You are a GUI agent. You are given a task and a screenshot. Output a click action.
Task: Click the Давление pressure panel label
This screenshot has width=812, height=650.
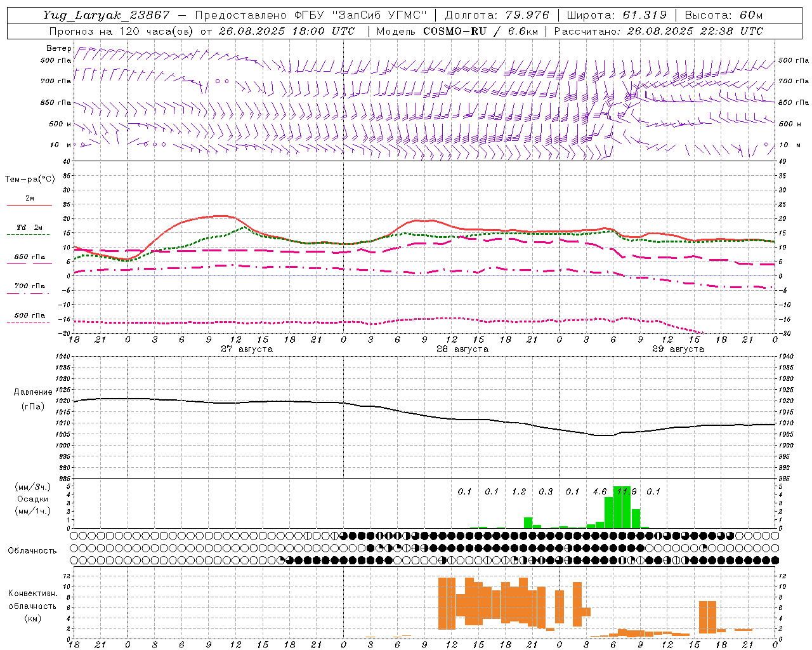pos(33,392)
